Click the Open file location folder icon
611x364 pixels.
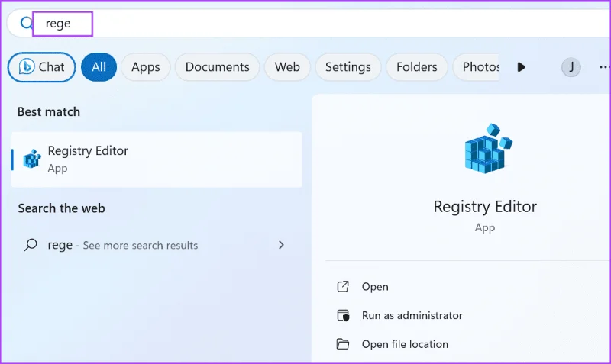tap(343, 344)
